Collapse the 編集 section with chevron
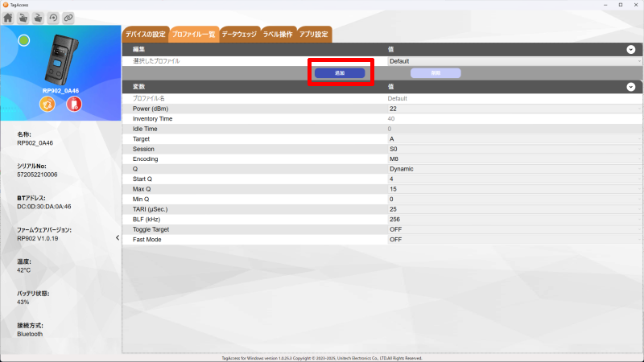This screenshot has width=644, height=362. click(x=630, y=50)
